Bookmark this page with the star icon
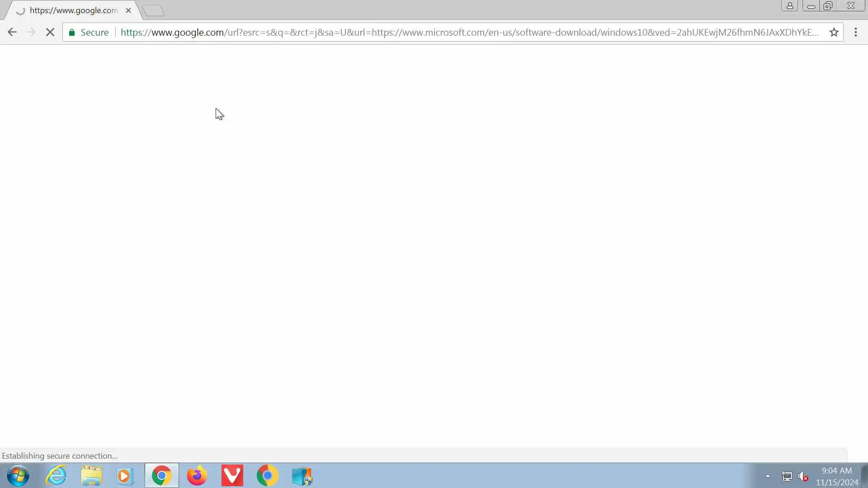Viewport: 868px width, 488px height. point(834,32)
